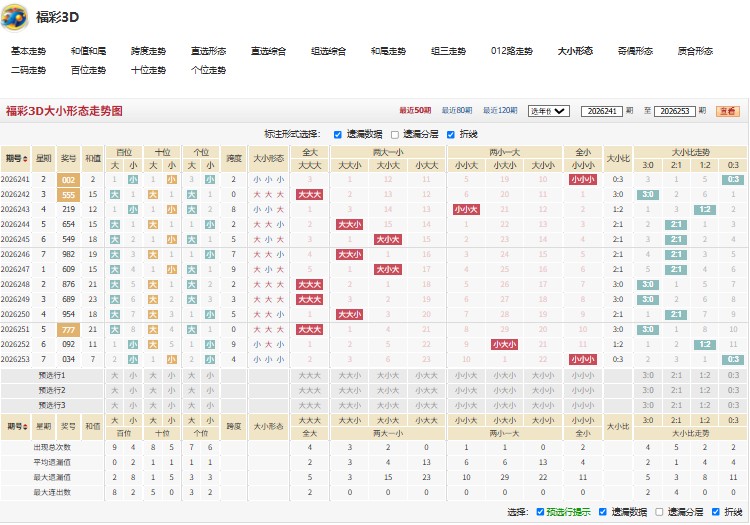Click highlighted number 777 in row 2026251
Screen dimensions: 750x525
point(68,329)
